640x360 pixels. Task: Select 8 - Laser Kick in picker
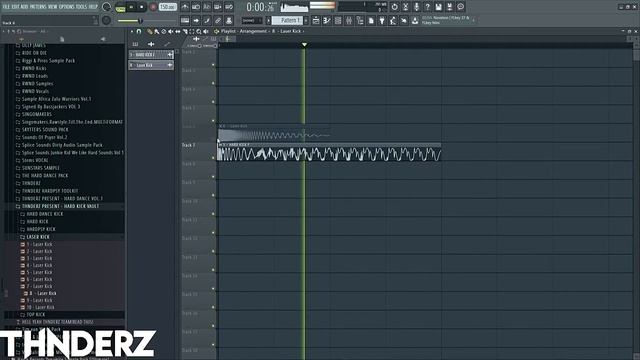point(151,65)
